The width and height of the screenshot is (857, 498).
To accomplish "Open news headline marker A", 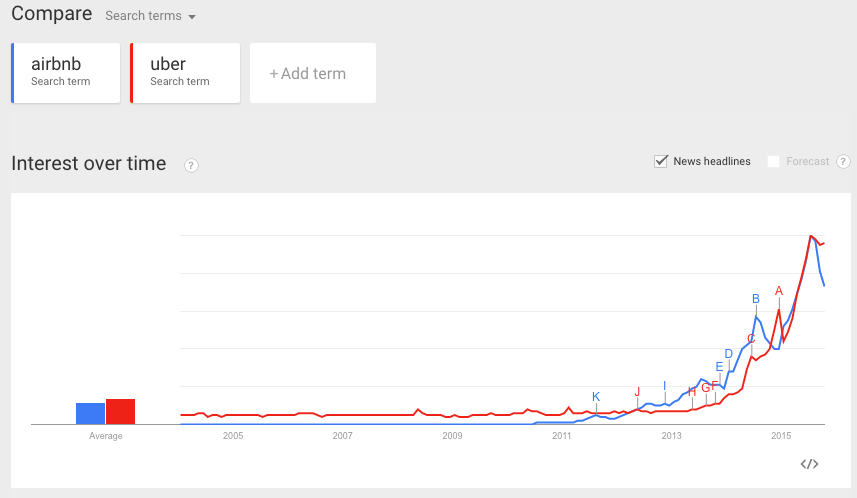I will click(x=779, y=290).
